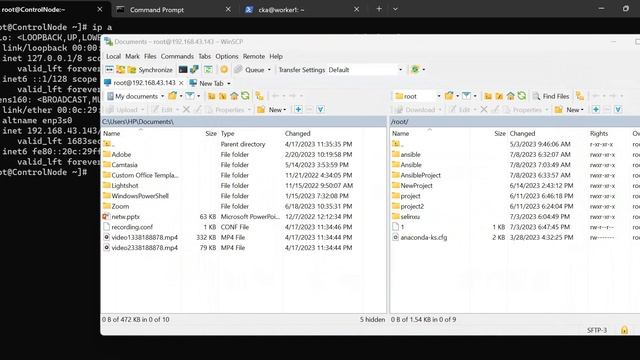Refresh the local panel

pyautogui.click(x=245, y=96)
